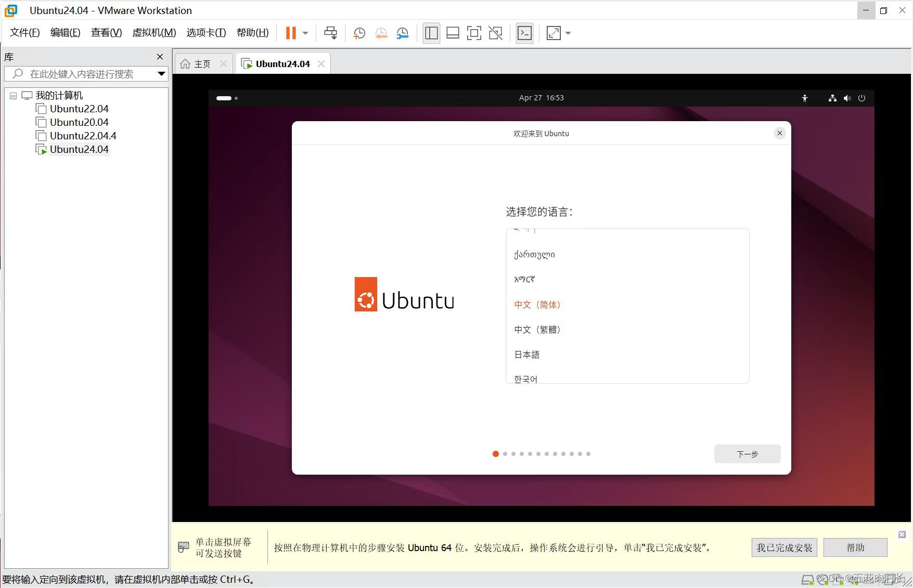Toggle the library sidebar view

tap(431, 33)
